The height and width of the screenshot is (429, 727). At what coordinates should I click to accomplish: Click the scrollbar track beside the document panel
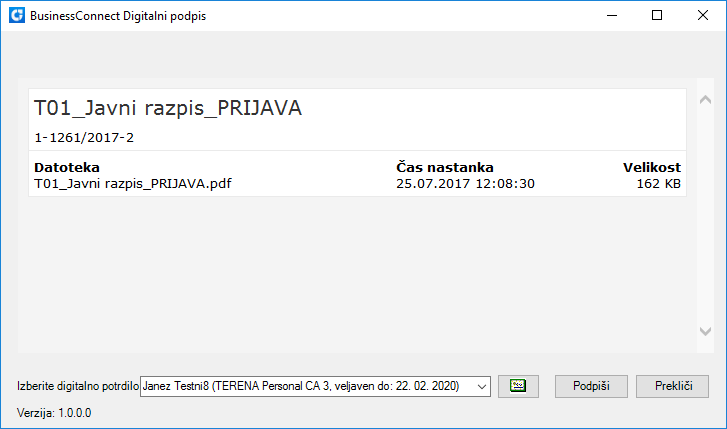point(705,216)
